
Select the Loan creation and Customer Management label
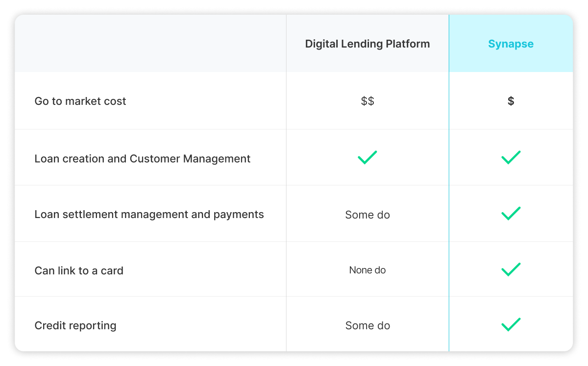click(x=143, y=159)
